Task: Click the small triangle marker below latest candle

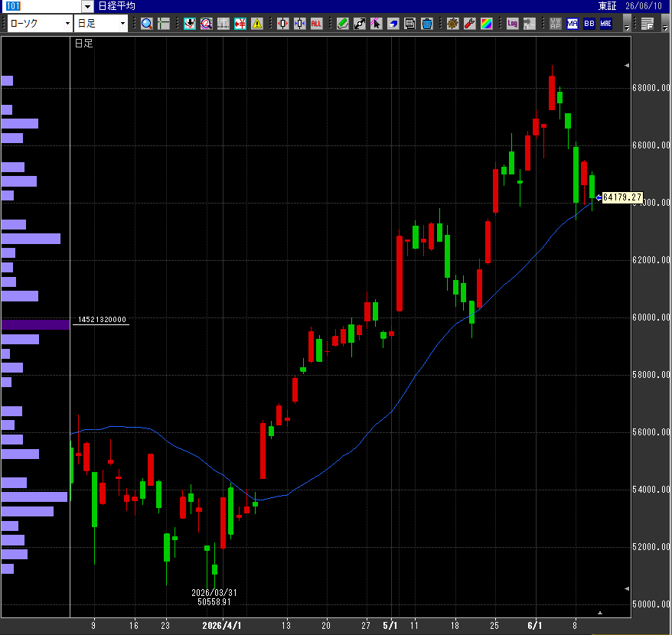Action: [600, 613]
